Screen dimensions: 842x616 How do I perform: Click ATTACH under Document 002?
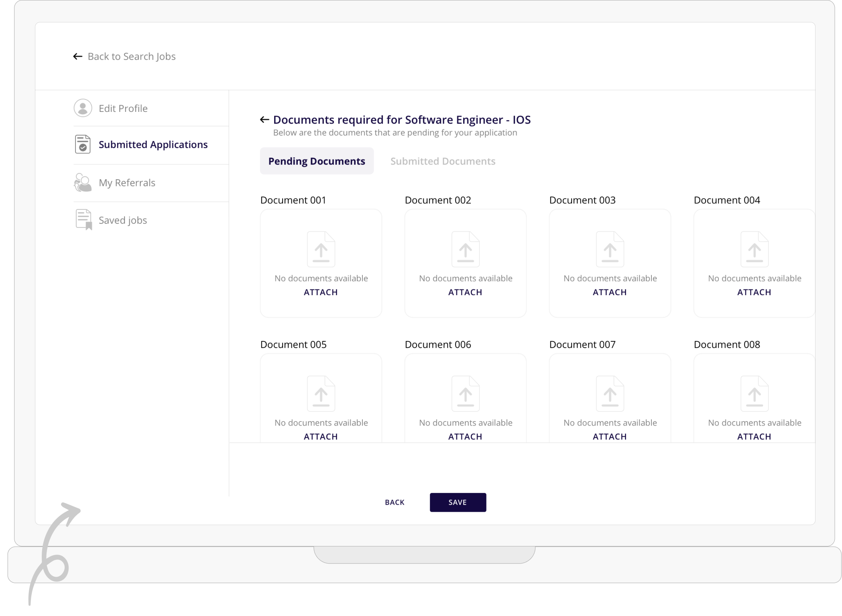coord(465,292)
